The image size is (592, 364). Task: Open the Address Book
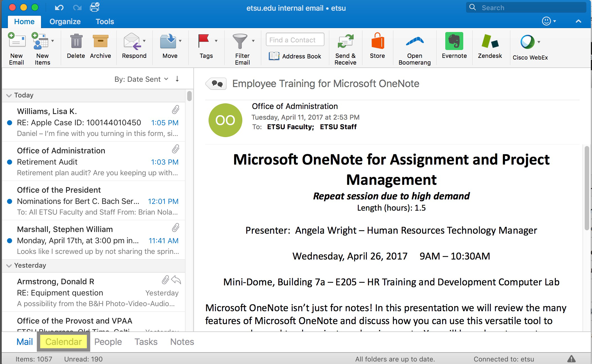click(x=295, y=56)
